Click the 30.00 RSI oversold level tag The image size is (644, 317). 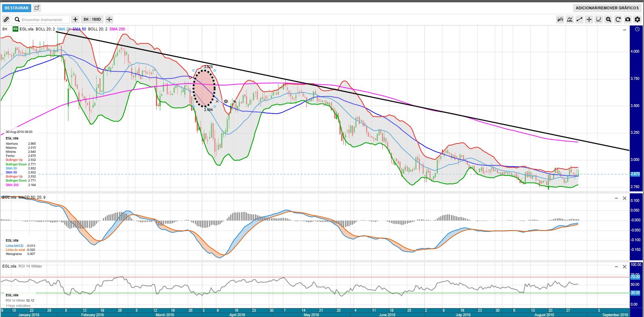pyautogui.click(x=635, y=293)
